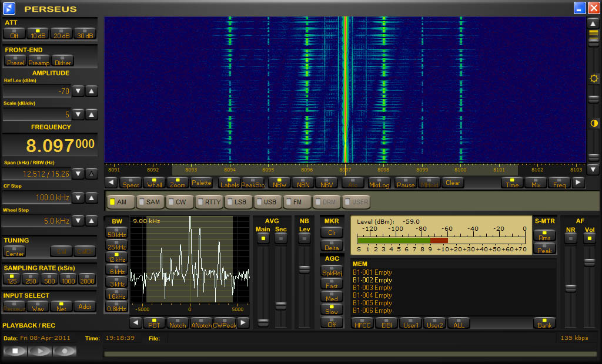602x364 pixels.
Task: Set bandwidth to 6 kHz
Action: [x=117, y=269]
